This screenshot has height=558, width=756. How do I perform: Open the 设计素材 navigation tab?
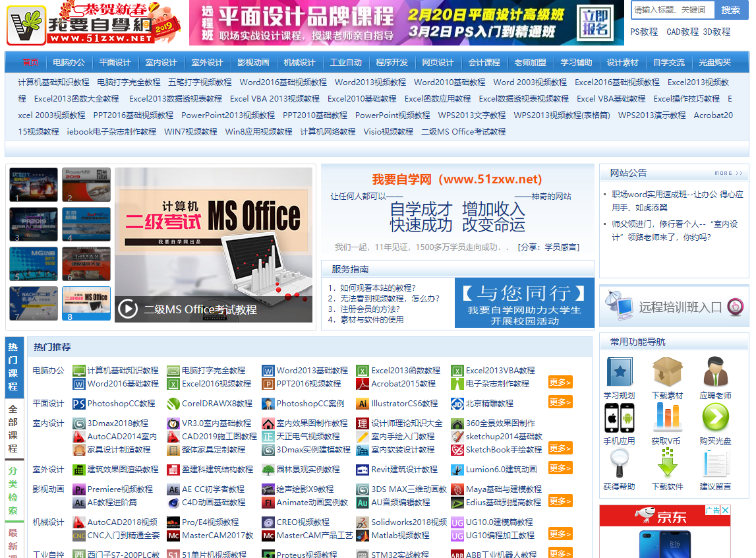[x=622, y=62]
